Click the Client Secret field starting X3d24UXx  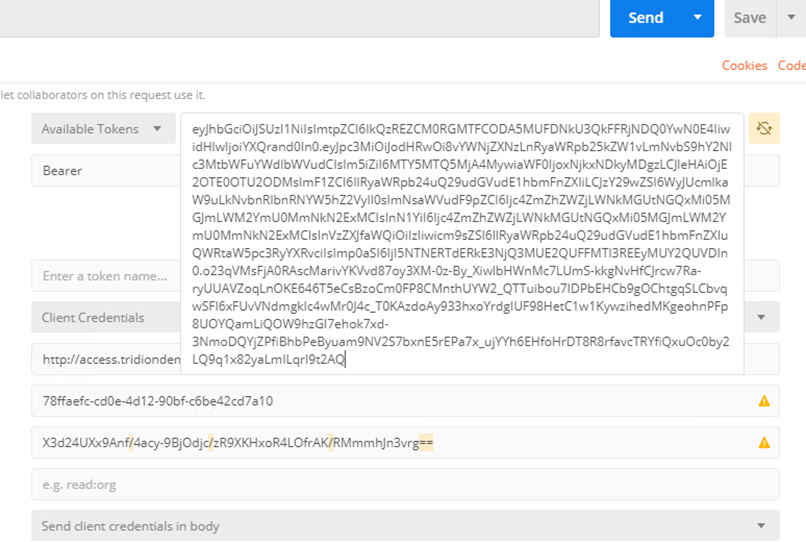point(405,442)
